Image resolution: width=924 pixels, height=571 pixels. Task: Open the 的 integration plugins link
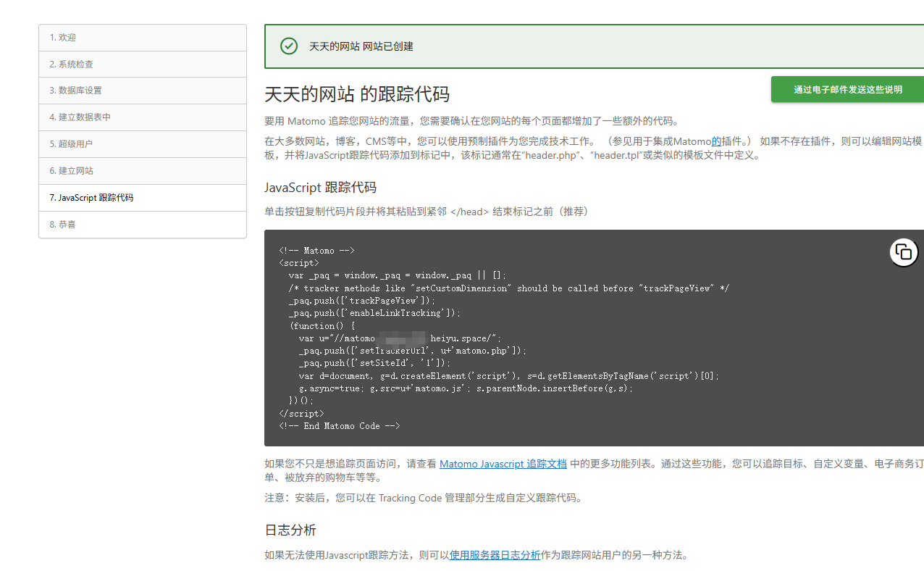pos(716,141)
